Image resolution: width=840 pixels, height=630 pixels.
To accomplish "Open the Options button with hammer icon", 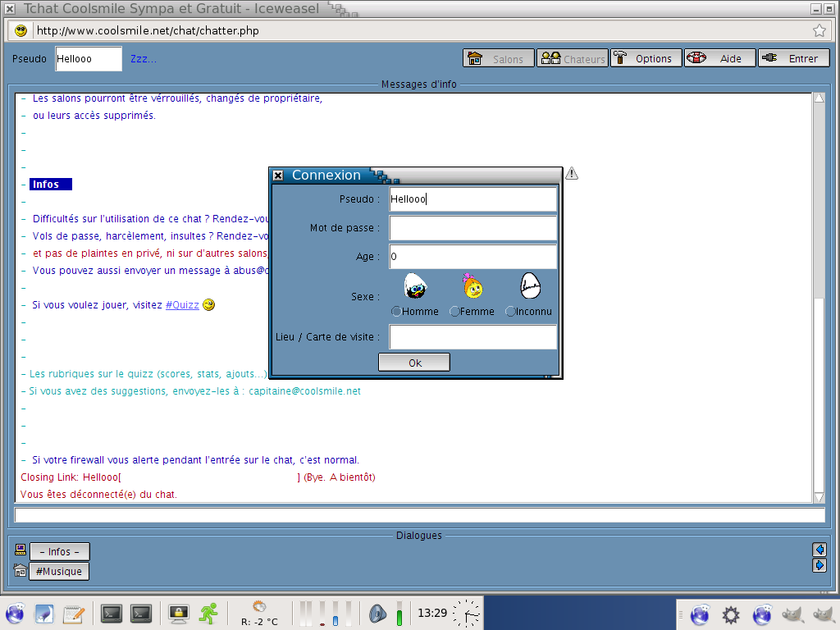I will (x=646, y=58).
